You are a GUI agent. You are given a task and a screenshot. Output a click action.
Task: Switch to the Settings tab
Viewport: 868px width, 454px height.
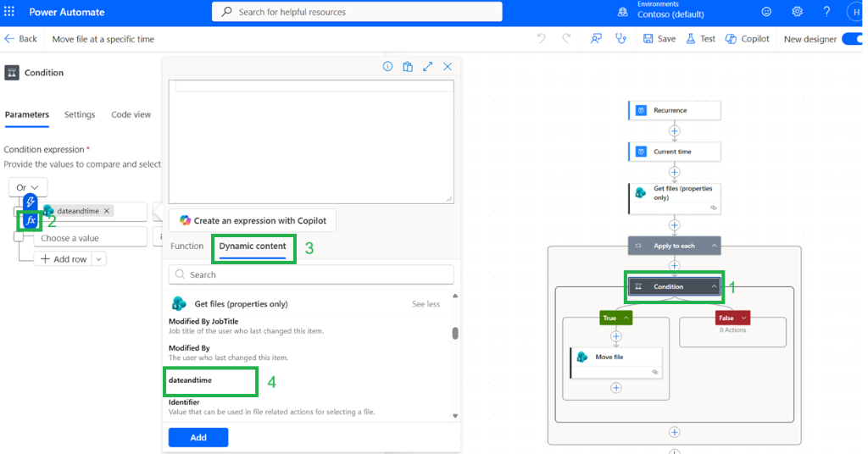(x=80, y=114)
